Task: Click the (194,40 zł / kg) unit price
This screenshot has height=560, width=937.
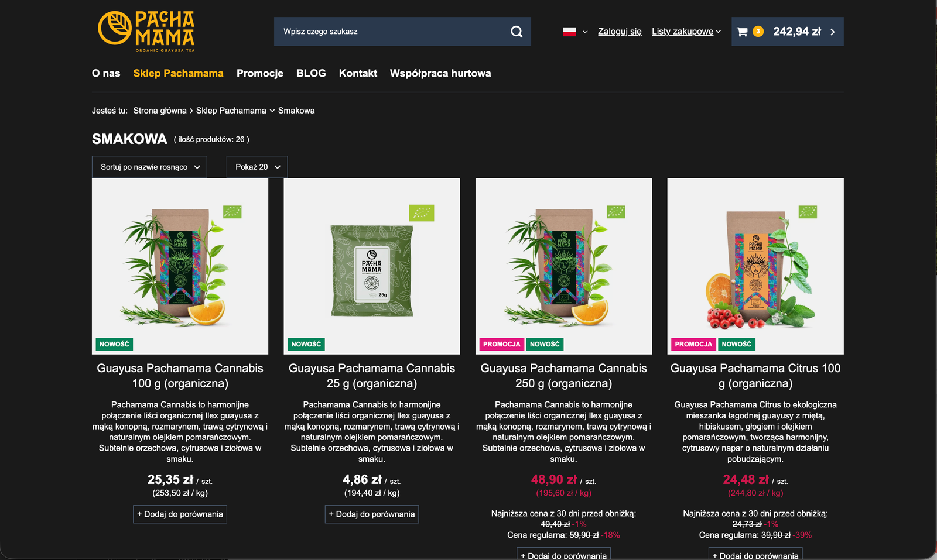Action: coord(372,493)
